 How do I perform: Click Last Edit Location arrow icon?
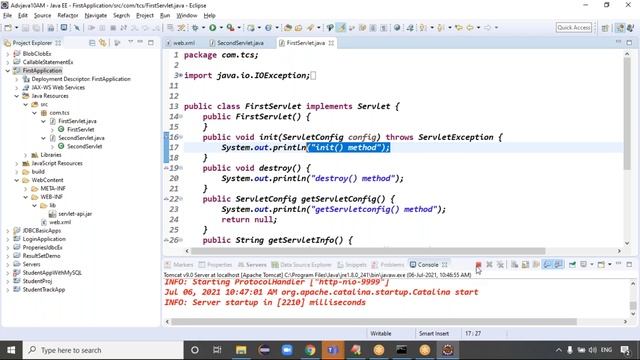[459, 28]
